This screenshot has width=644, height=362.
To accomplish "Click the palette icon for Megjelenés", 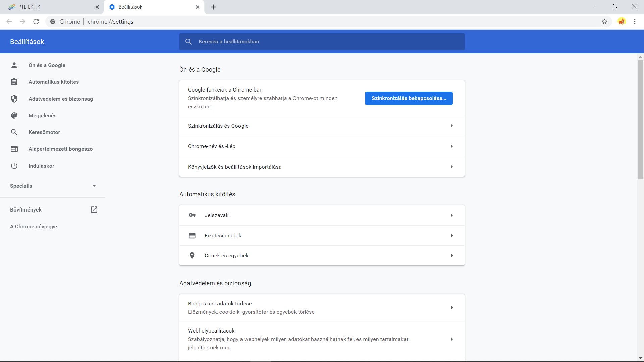I will click(x=14, y=116).
